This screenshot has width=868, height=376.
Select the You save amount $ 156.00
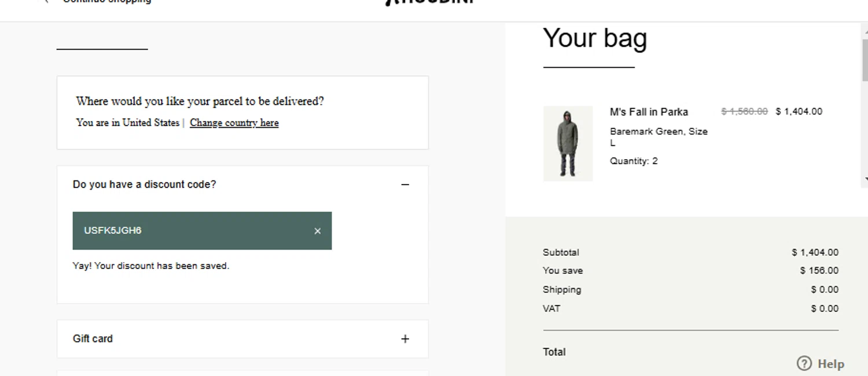tap(819, 270)
